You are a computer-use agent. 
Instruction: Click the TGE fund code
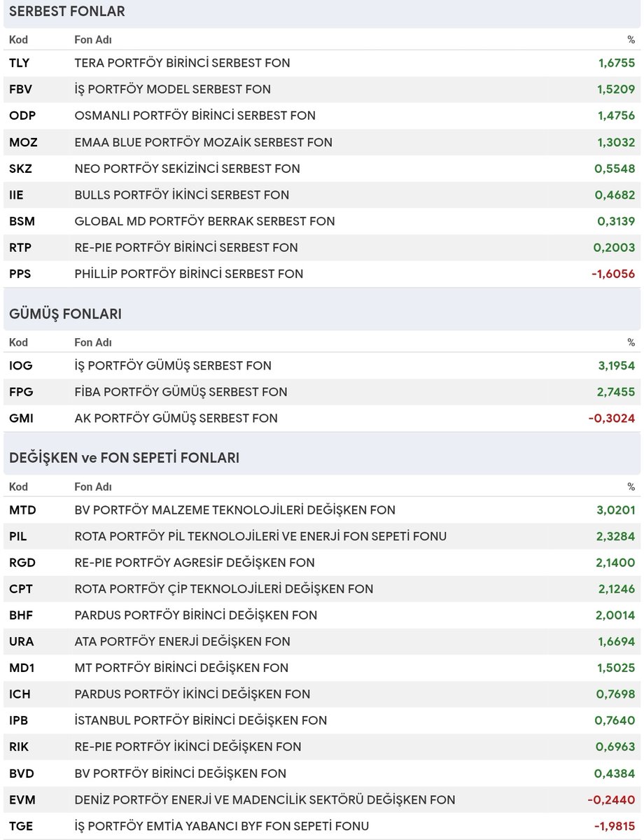point(21,827)
